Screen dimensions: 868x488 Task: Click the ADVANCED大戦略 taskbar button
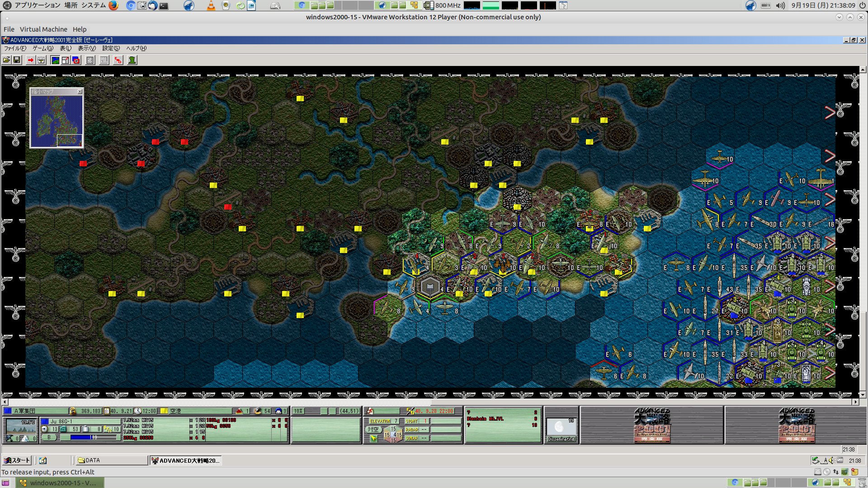click(186, 460)
